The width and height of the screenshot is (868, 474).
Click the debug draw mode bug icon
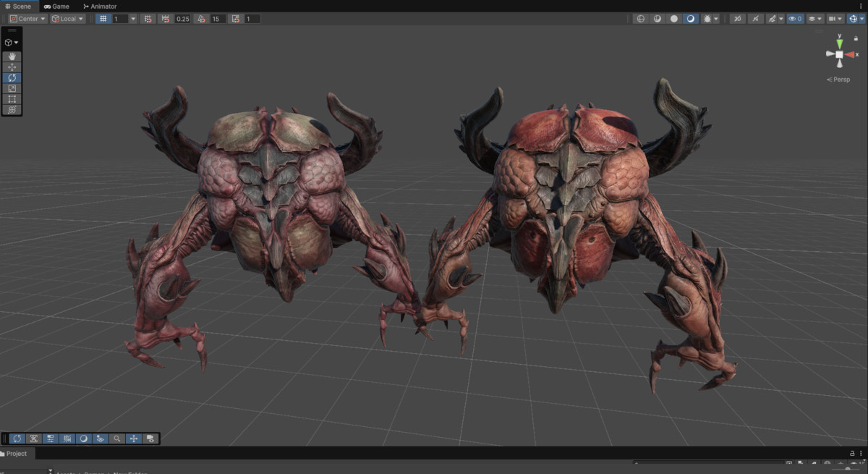click(707, 19)
